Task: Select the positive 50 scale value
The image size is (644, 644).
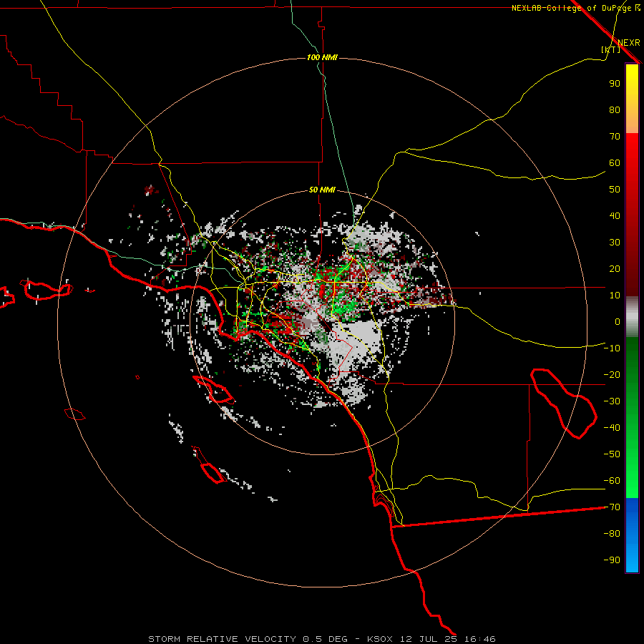Action: click(x=615, y=190)
